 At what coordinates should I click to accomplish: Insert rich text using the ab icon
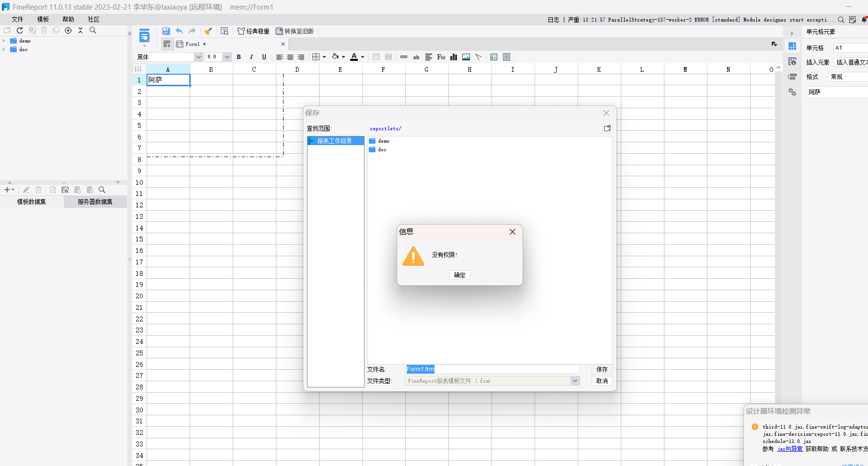pyautogui.click(x=416, y=57)
